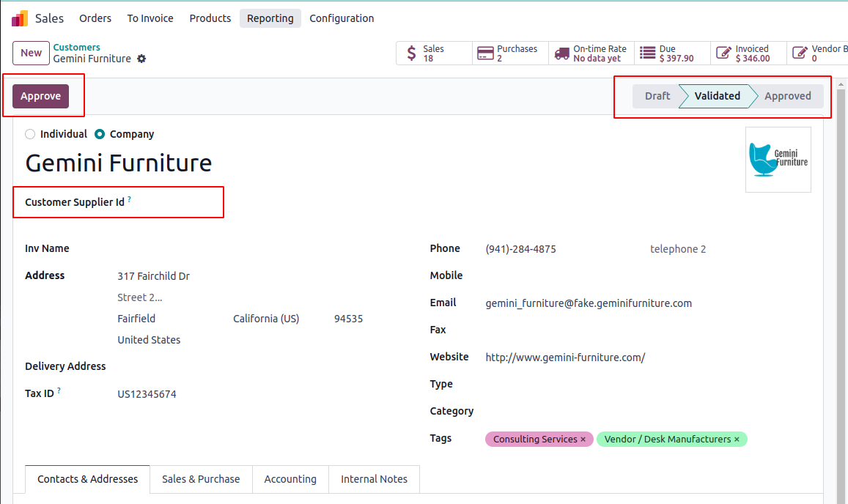Click the Category field dropdown

point(647,412)
